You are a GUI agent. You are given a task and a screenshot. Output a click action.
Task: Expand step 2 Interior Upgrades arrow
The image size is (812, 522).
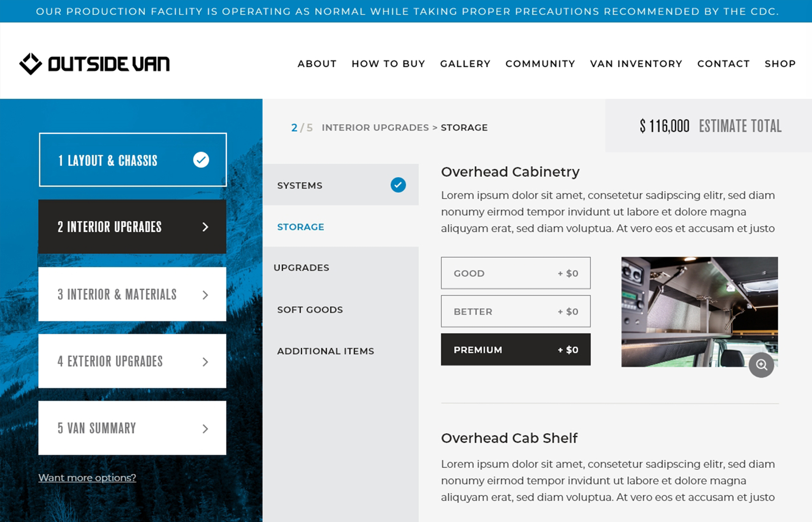pyautogui.click(x=205, y=227)
